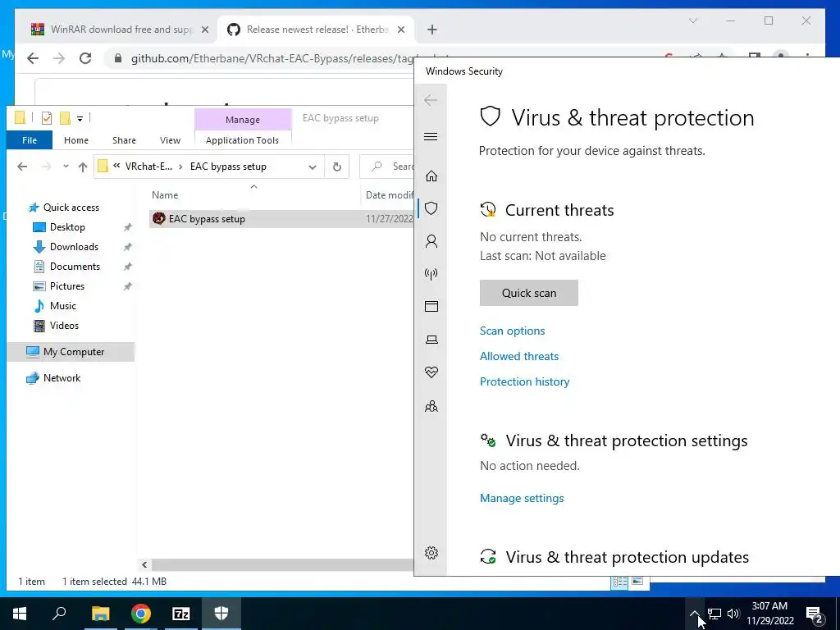Open Allowed threats link
The width and height of the screenshot is (840, 630).
519,356
